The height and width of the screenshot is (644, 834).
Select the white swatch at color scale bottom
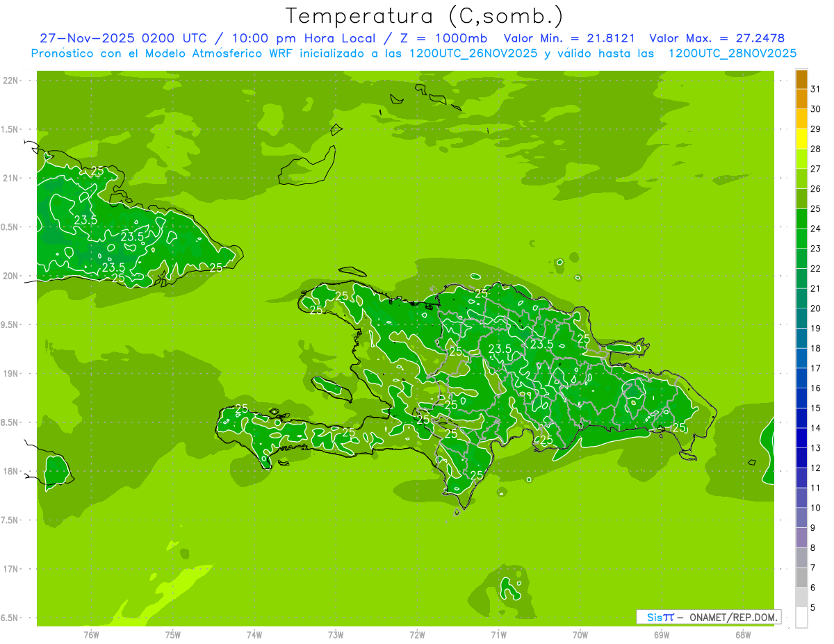[801, 617]
